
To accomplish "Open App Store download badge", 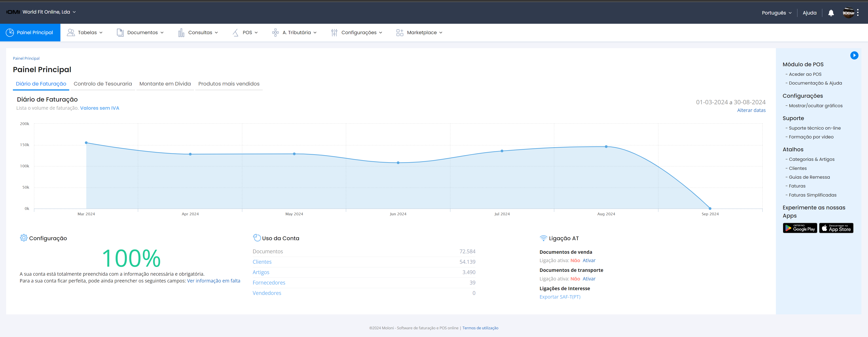I will point(836,228).
